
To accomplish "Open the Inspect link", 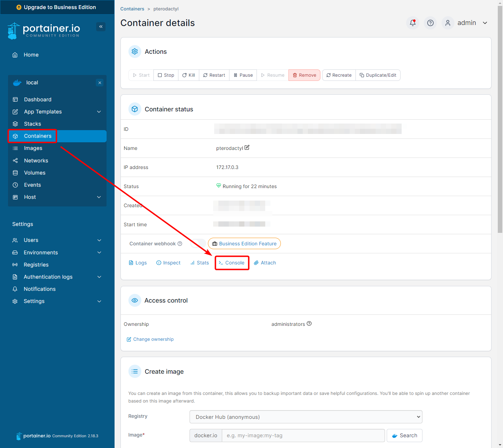I will click(x=168, y=263).
